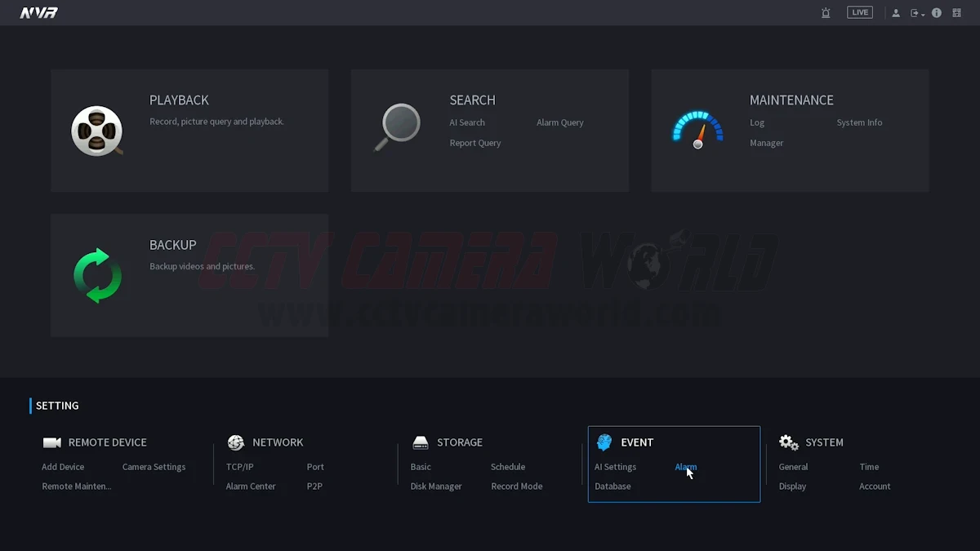The width and height of the screenshot is (980, 551).
Task: Open Report Query under Search
Action: tap(474, 143)
